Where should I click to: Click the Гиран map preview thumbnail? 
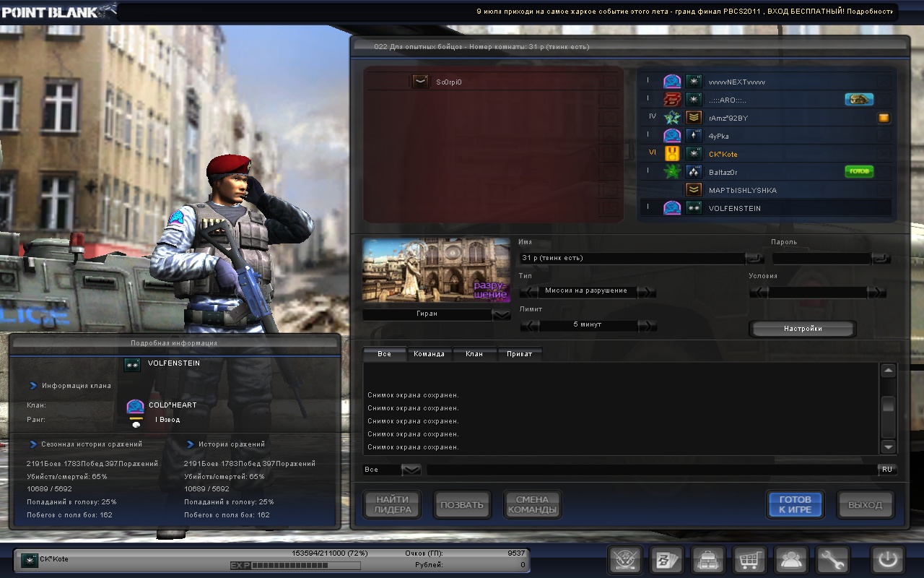436,270
